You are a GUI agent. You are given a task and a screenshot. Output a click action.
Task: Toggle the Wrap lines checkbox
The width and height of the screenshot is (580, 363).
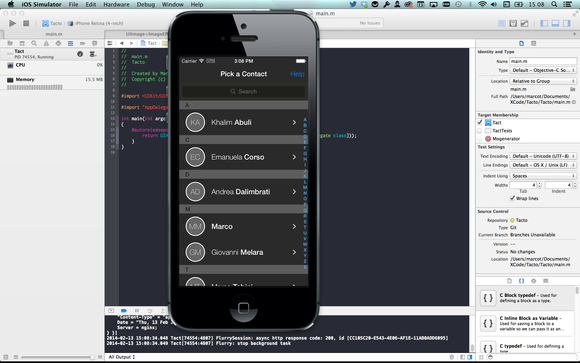coord(512,198)
